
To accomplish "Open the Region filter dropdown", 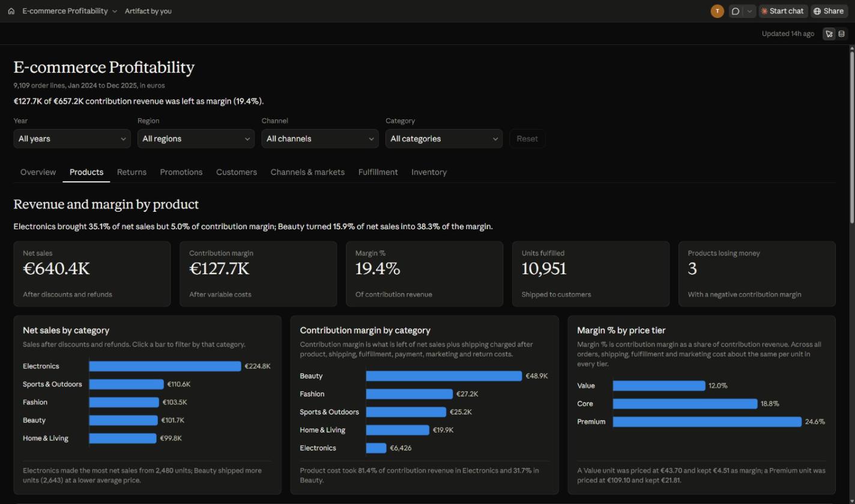I will [196, 139].
